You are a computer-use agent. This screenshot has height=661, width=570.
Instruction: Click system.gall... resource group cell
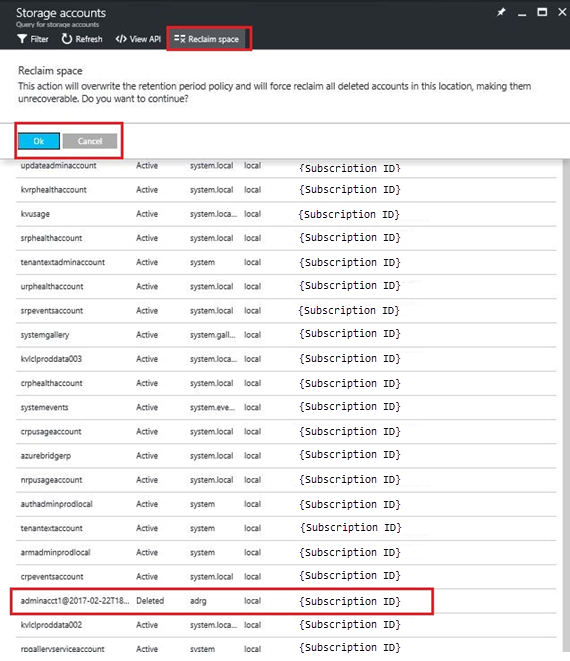(x=212, y=335)
